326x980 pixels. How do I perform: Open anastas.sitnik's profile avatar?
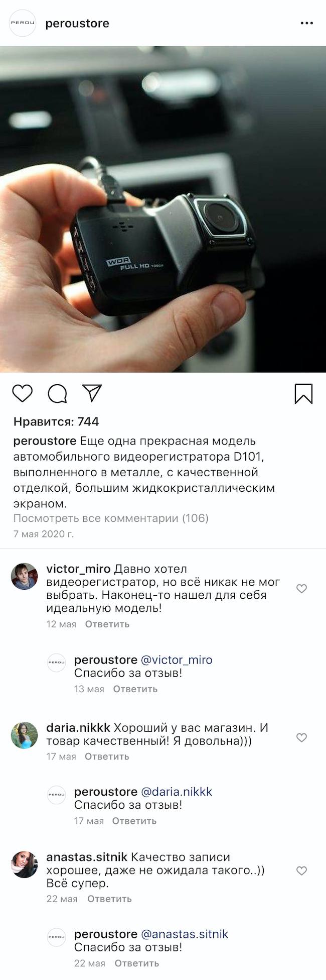(25, 864)
